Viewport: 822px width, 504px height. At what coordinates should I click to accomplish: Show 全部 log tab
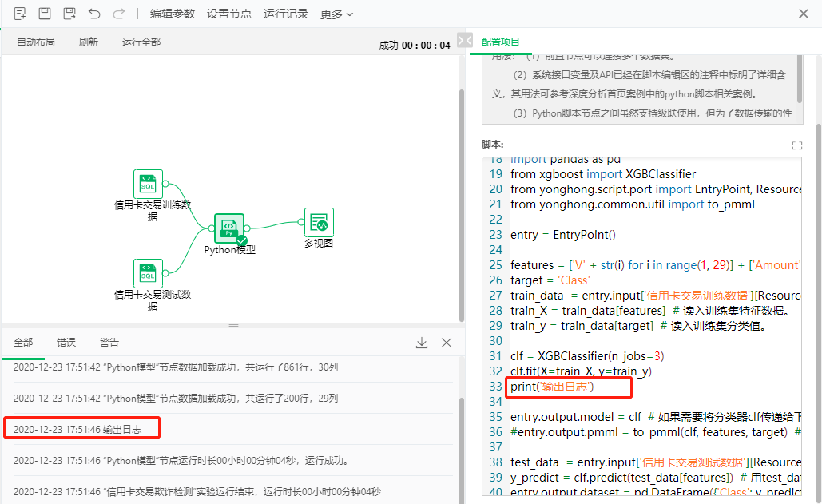[23, 343]
